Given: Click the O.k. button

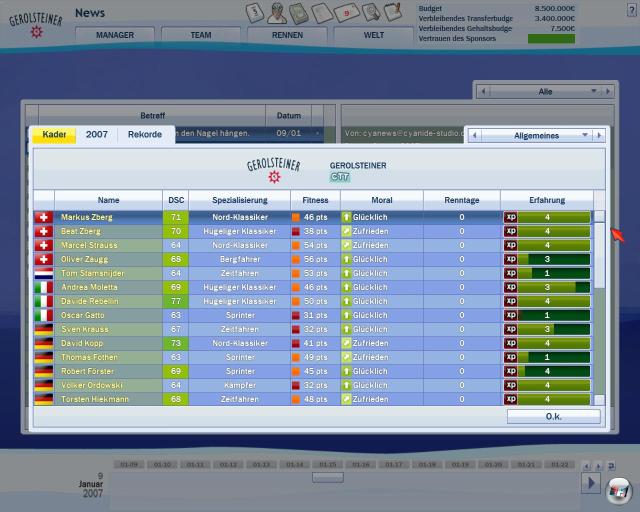Looking at the screenshot, I should click(x=553, y=416).
